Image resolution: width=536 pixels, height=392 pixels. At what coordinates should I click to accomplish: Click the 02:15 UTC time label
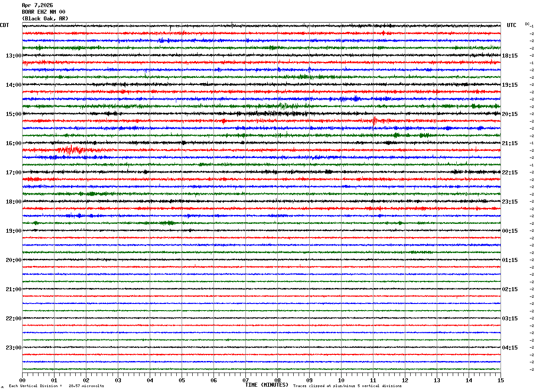(510, 289)
